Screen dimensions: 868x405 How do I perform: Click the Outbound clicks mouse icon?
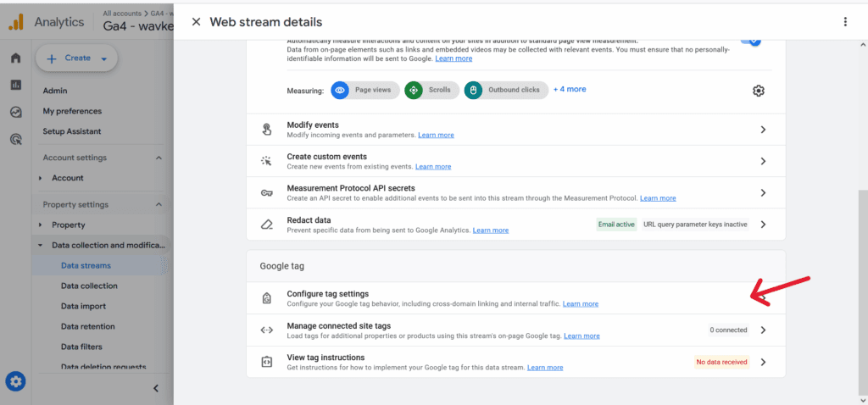tap(473, 90)
